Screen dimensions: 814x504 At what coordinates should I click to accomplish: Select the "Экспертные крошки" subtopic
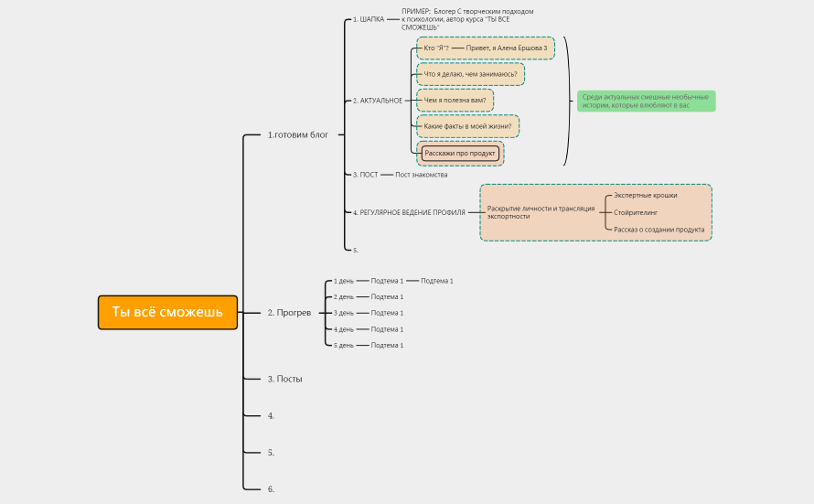645,196
